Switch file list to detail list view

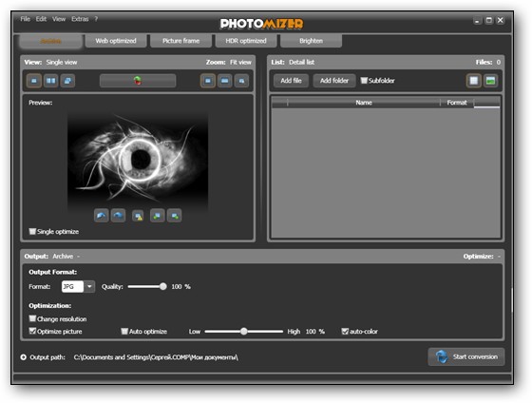[x=474, y=81]
